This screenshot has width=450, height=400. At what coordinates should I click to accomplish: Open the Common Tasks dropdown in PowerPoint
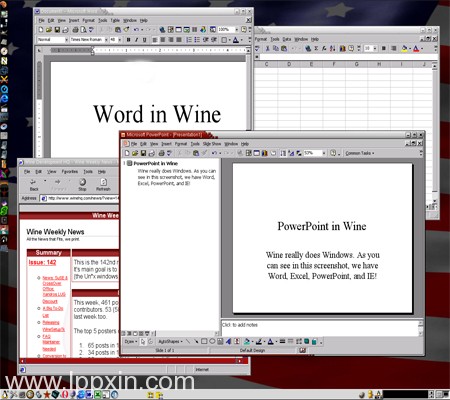(360, 153)
